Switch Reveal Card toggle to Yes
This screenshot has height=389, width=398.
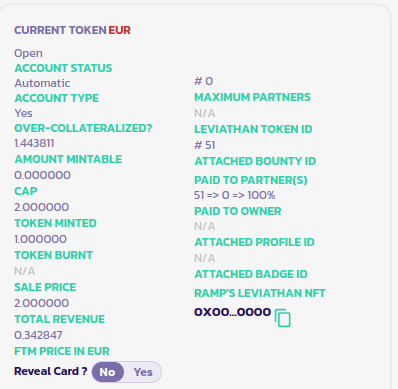(143, 372)
